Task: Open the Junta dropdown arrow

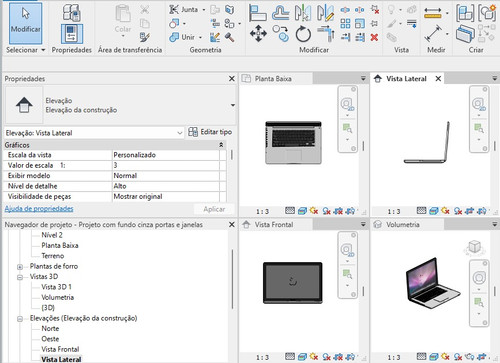Action: [x=204, y=10]
